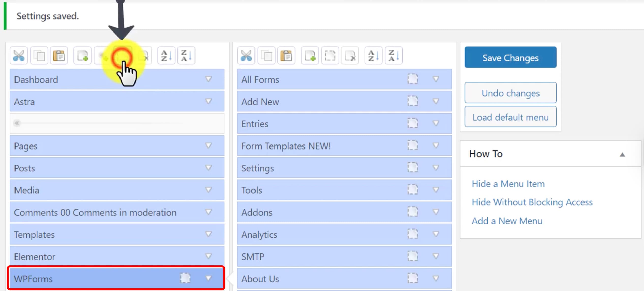Sort submenu items Z to A

pos(394,56)
